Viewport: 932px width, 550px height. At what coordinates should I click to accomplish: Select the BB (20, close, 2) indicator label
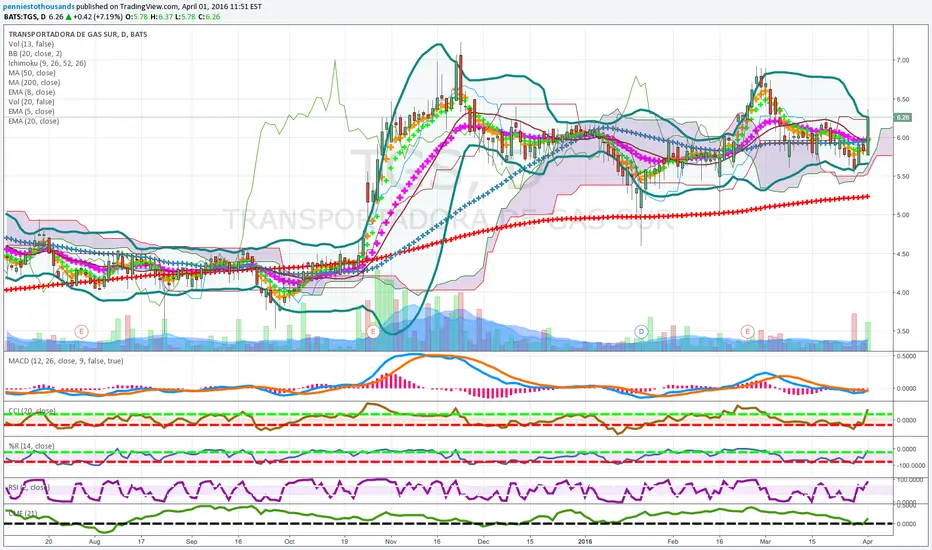tap(35, 54)
